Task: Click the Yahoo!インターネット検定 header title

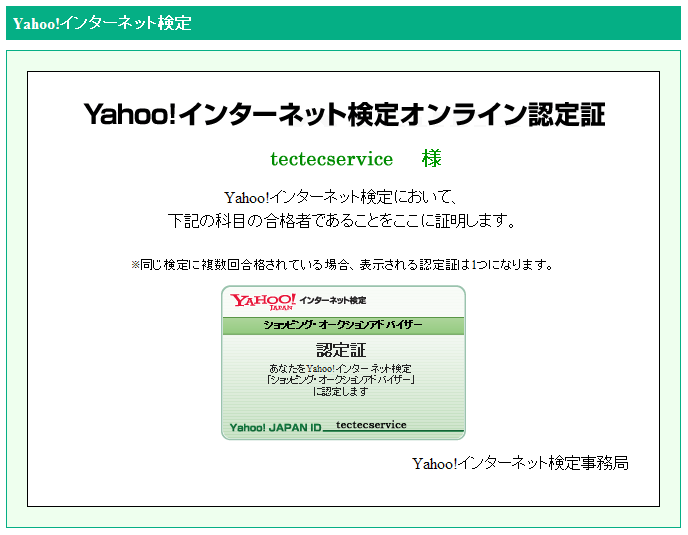Action: coord(102,23)
